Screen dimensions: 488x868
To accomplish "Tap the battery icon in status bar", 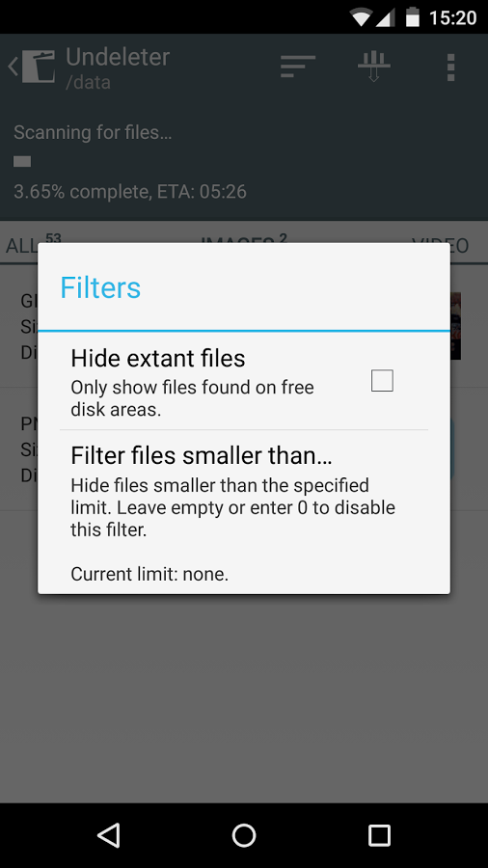I will [x=412, y=17].
